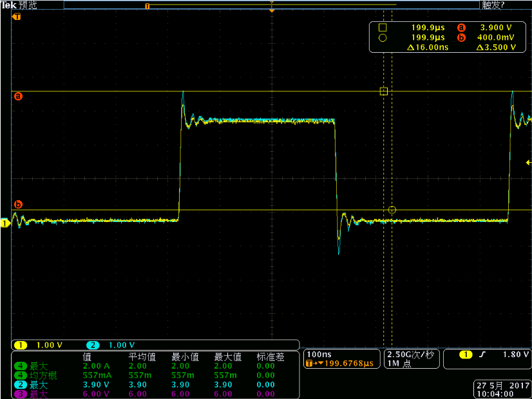
Task: Click the waveform record overview bar at top
Action: (271, 5)
